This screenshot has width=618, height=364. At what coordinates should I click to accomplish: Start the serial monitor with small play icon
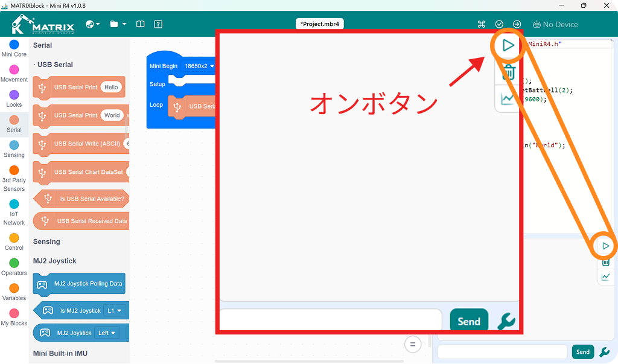pos(606,246)
